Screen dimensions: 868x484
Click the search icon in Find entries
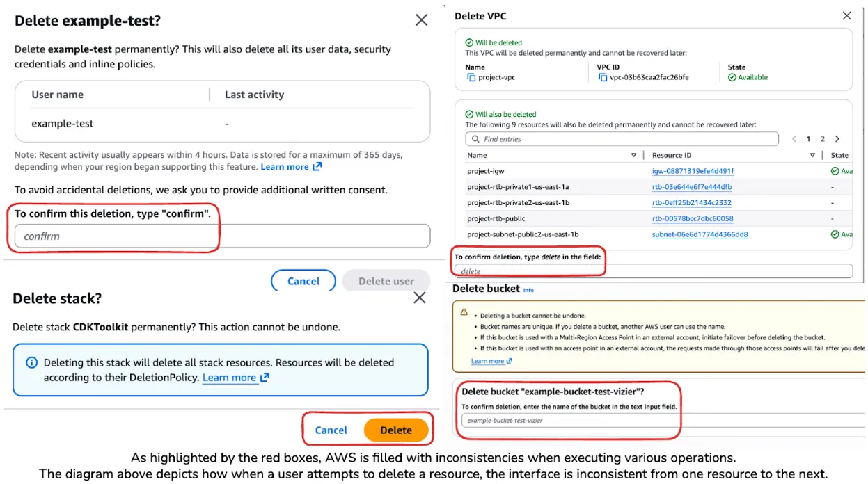[475, 139]
